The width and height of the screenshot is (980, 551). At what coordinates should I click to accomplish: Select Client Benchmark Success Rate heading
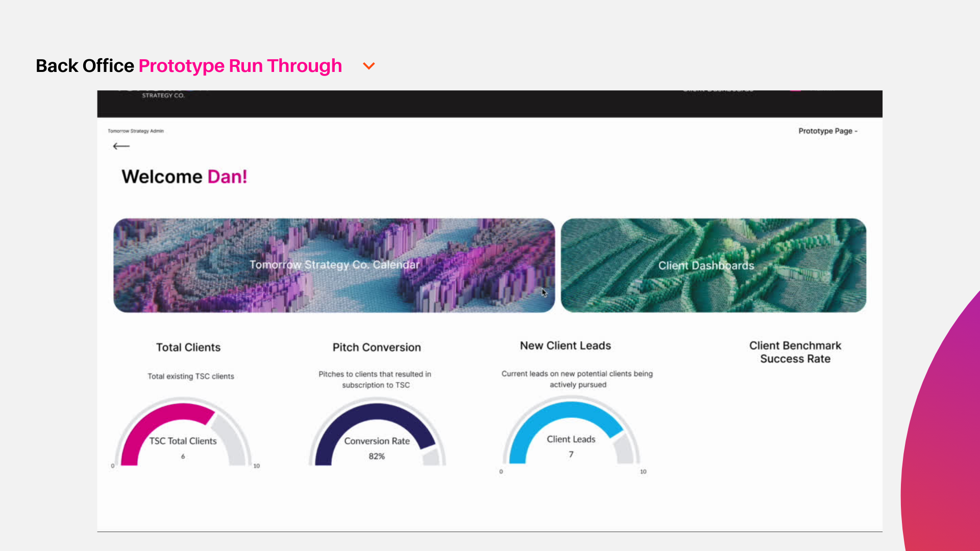(795, 352)
